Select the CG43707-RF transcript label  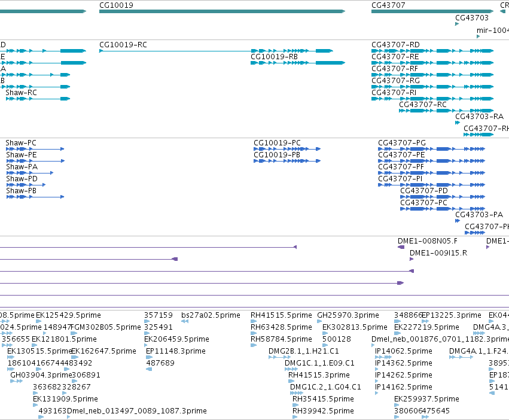pos(395,69)
